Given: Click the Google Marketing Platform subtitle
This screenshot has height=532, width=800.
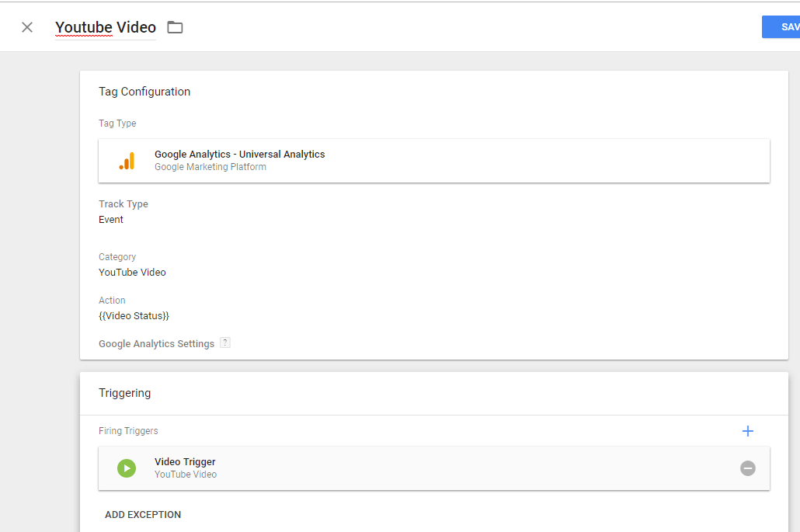Looking at the screenshot, I should tap(210, 167).
